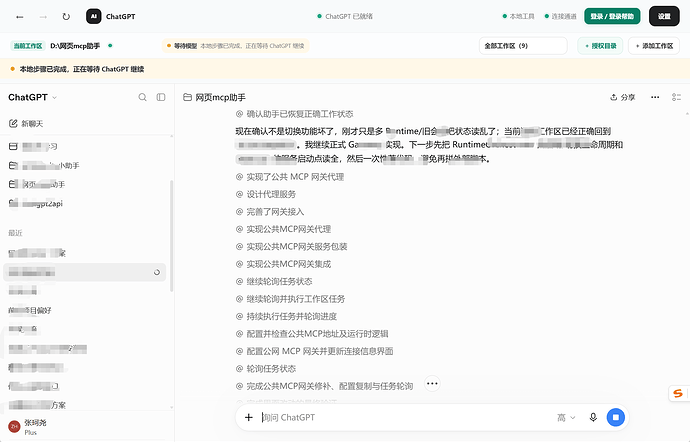Click the sidebar vertical scrollbar
The height and width of the screenshot is (442, 690).
[x=171, y=236]
